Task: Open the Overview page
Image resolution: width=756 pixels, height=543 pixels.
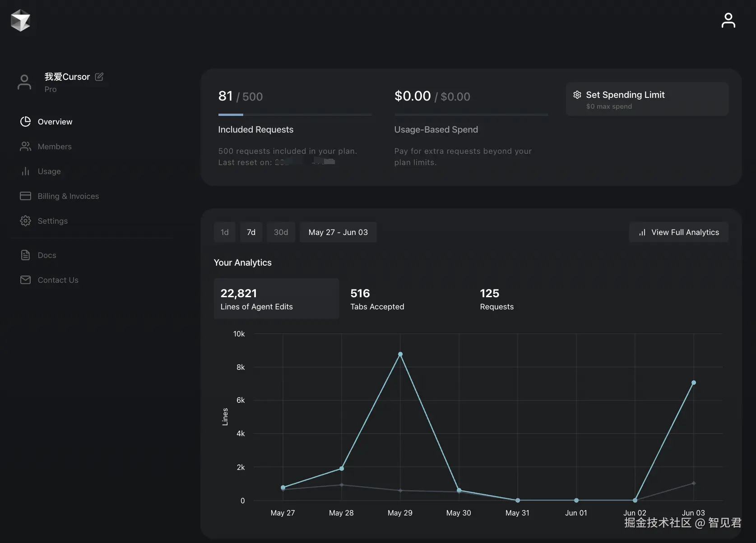Action: (x=55, y=121)
